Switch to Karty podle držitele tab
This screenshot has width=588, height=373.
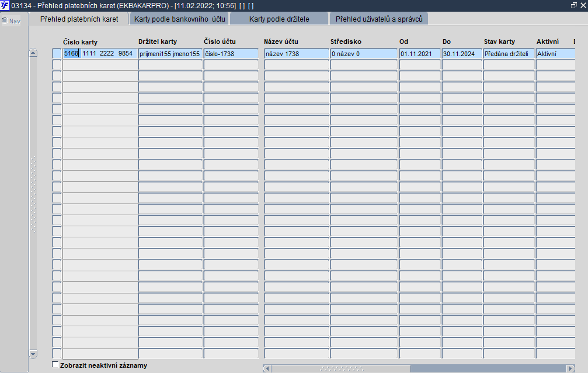[279, 19]
